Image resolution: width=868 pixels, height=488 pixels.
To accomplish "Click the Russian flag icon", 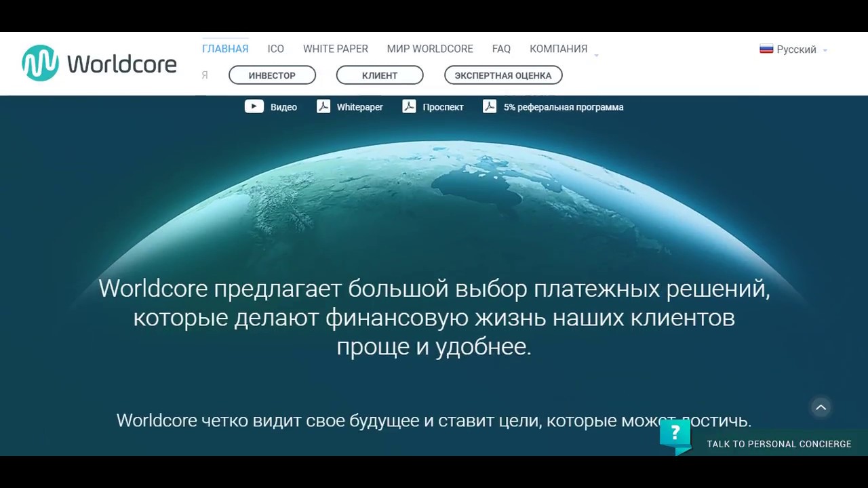I will click(766, 49).
